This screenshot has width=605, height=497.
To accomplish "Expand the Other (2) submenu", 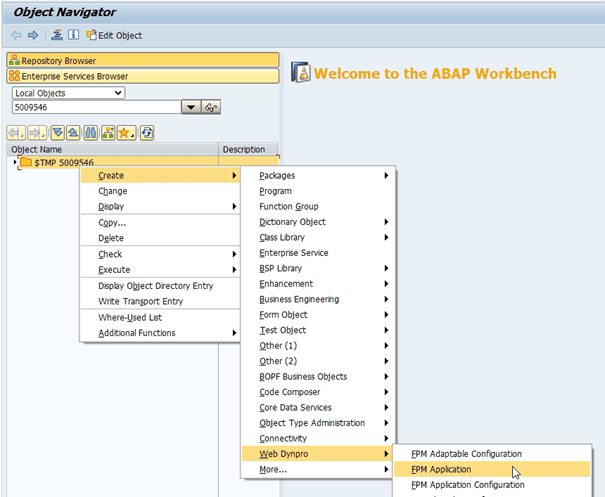I will 318,361.
